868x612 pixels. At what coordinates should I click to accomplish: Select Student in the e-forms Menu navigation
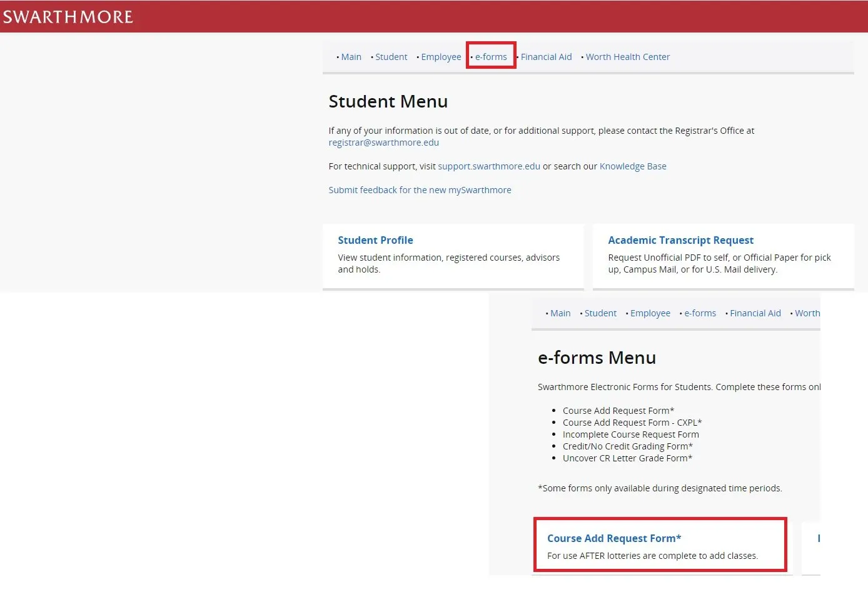tap(600, 313)
